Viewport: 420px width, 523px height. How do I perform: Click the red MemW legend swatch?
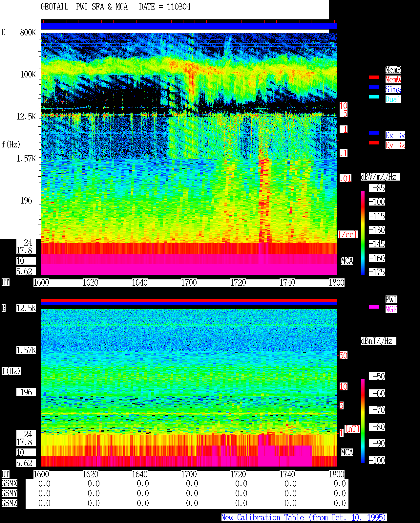[x=374, y=77]
